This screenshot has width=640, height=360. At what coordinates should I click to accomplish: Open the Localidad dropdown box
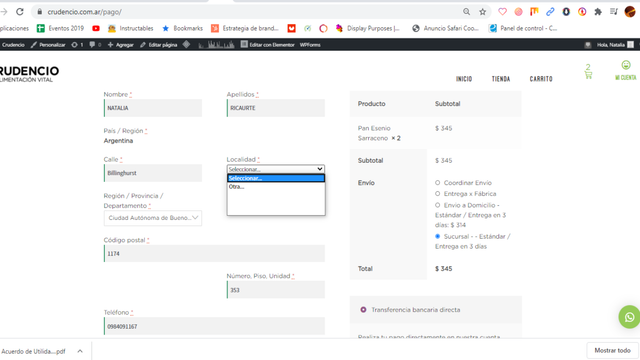point(276,169)
